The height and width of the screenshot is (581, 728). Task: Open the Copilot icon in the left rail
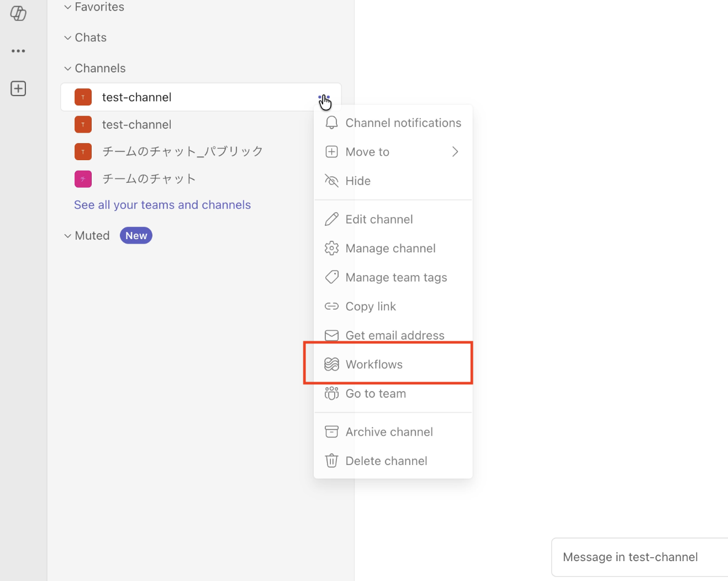(x=18, y=13)
